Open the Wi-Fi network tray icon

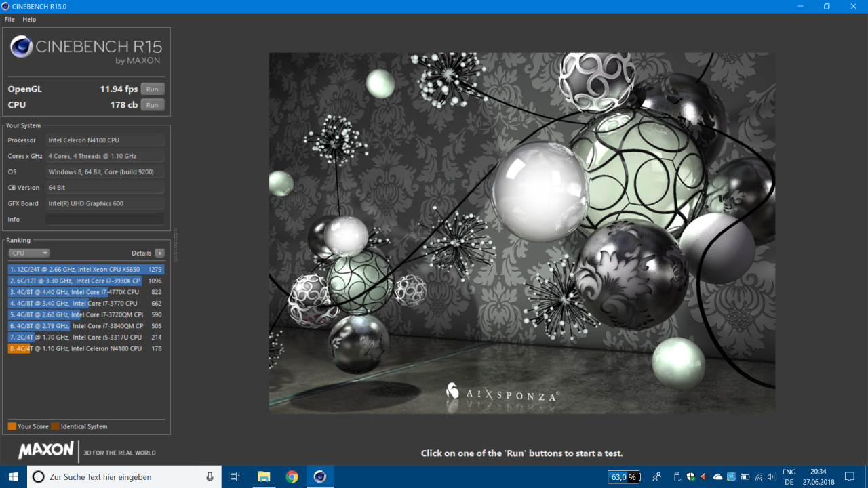click(759, 477)
